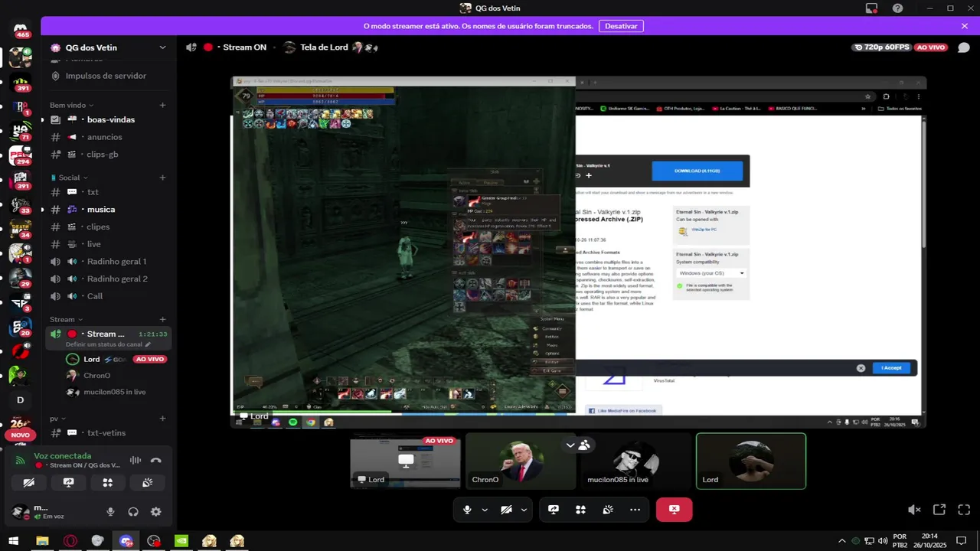Share your screen from the bottom call bar
This screenshot has width=980, height=551.
coord(554,510)
